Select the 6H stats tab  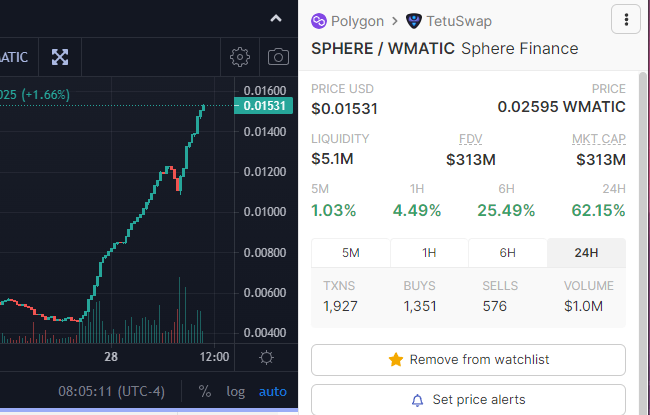pyautogui.click(x=507, y=252)
